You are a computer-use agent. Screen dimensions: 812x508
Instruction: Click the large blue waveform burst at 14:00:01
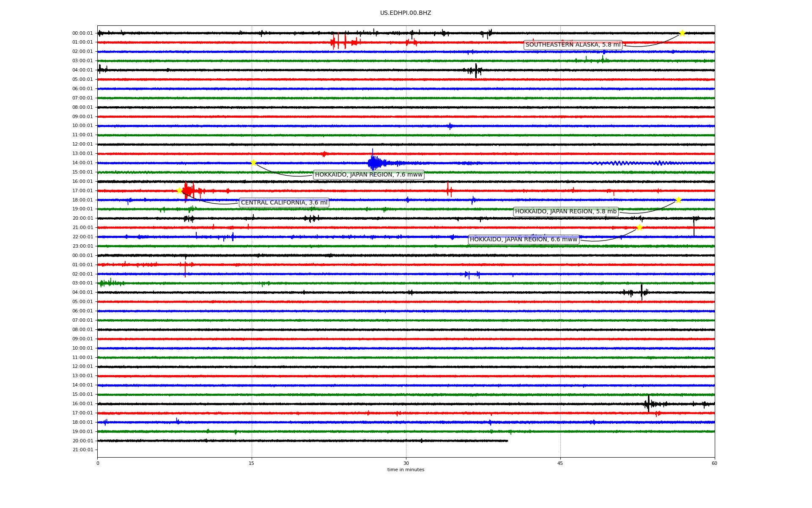click(373, 163)
